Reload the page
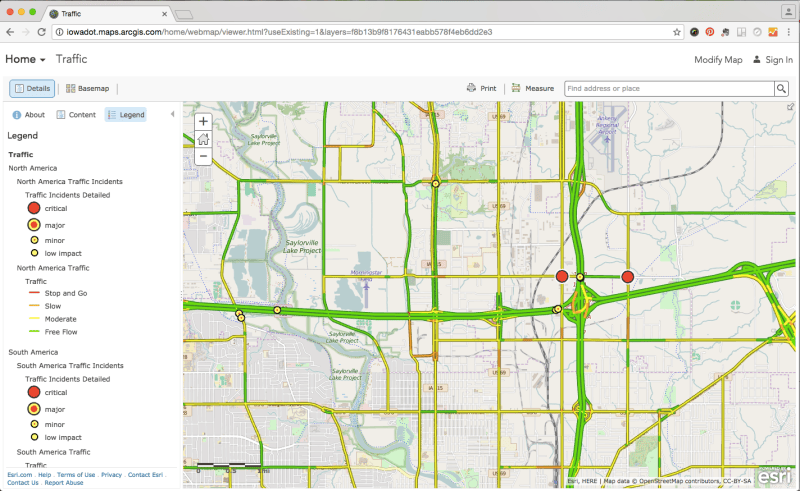The image size is (800, 491). click(x=42, y=32)
